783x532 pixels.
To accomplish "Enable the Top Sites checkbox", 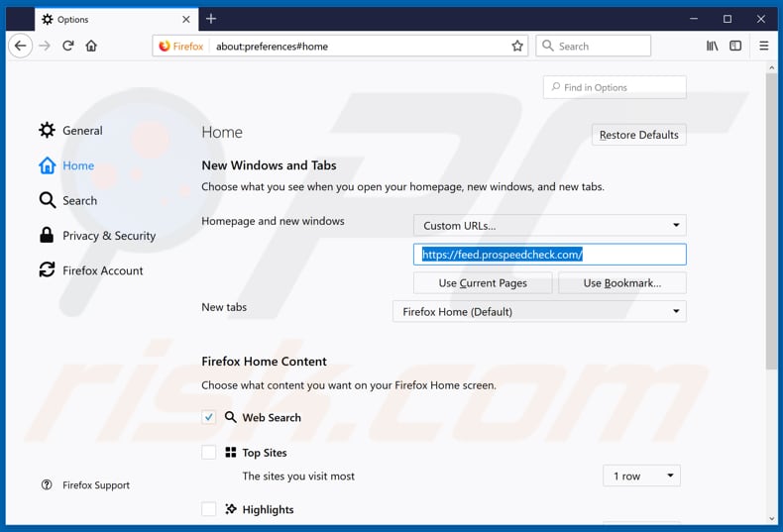I will 209,453.
